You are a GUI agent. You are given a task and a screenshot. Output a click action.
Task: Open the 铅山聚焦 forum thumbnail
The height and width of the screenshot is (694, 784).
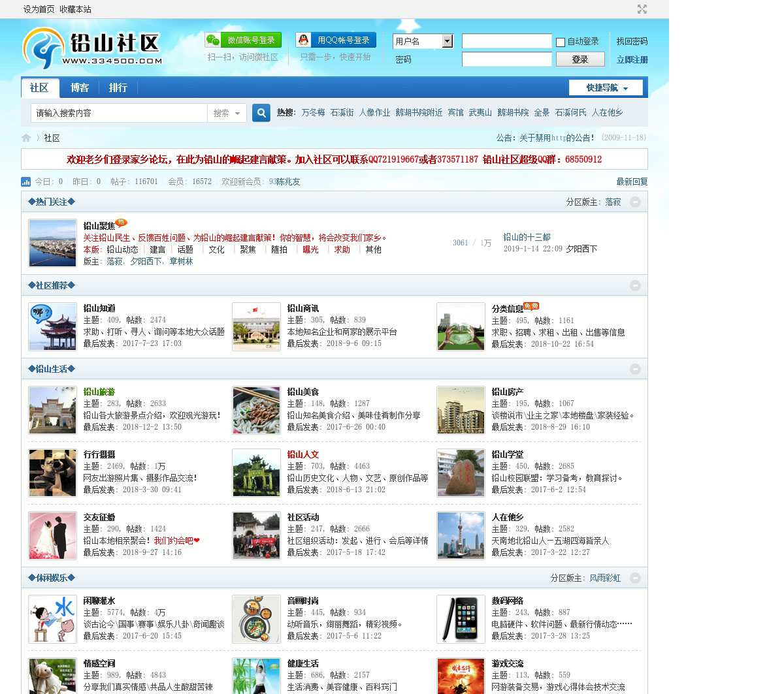click(x=52, y=244)
